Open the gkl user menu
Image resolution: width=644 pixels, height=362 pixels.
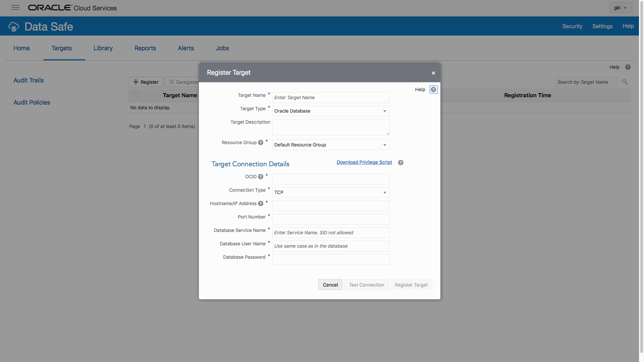click(621, 8)
